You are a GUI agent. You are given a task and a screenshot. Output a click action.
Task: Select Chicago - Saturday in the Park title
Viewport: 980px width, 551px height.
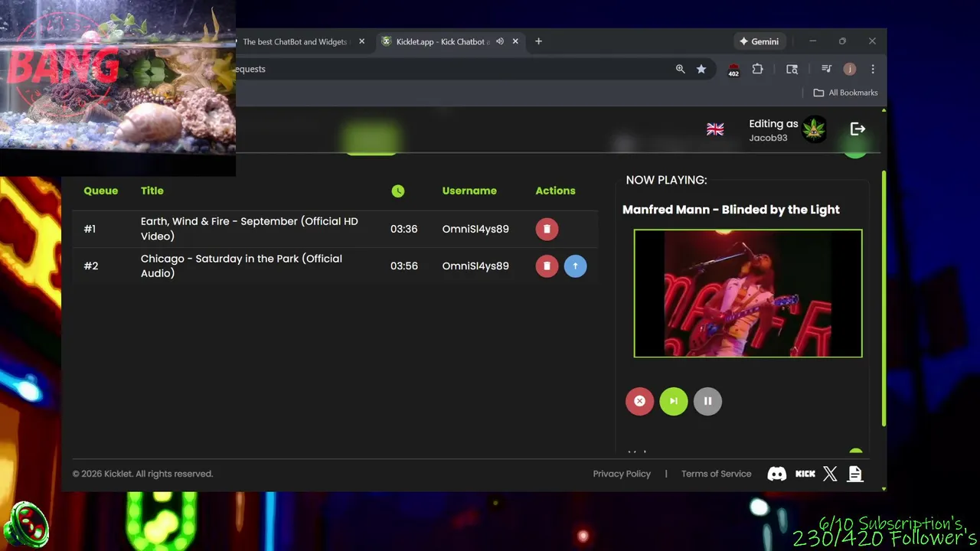(241, 266)
